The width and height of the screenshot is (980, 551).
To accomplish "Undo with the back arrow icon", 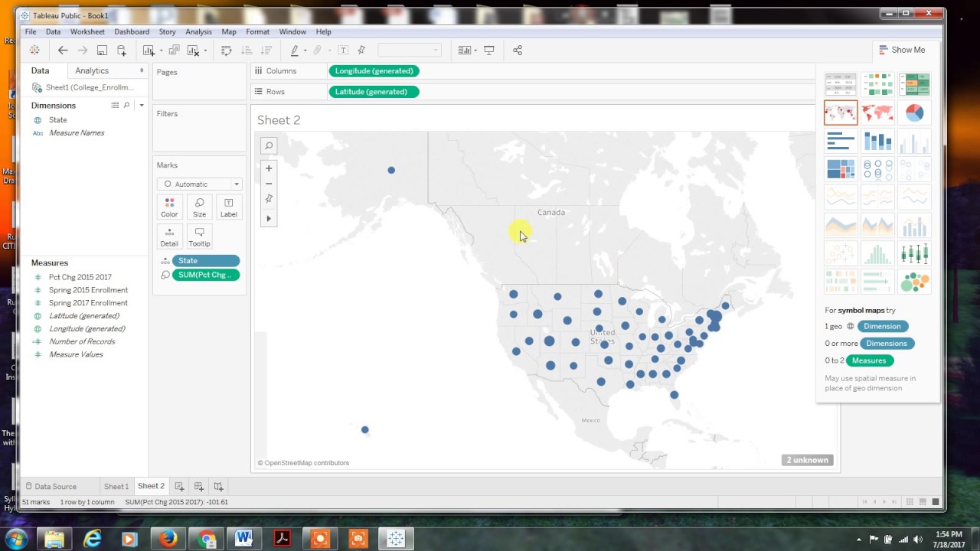I will (x=63, y=51).
